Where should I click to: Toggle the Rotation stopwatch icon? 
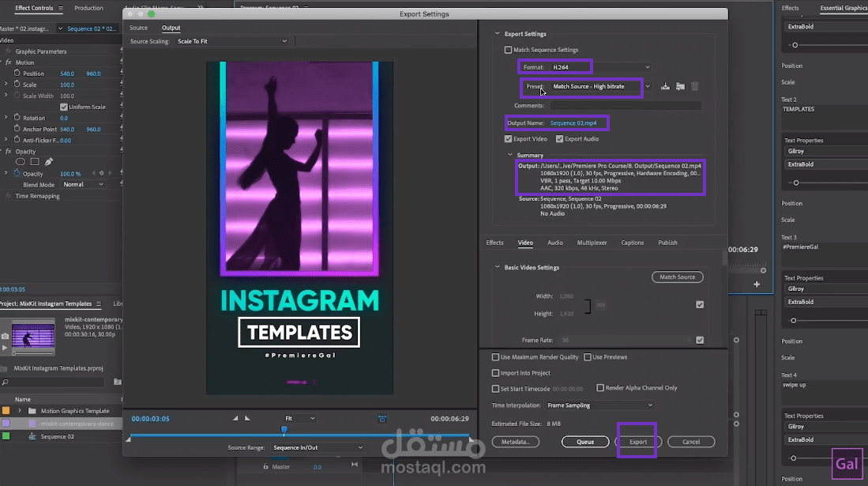pyautogui.click(x=17, y=118)
